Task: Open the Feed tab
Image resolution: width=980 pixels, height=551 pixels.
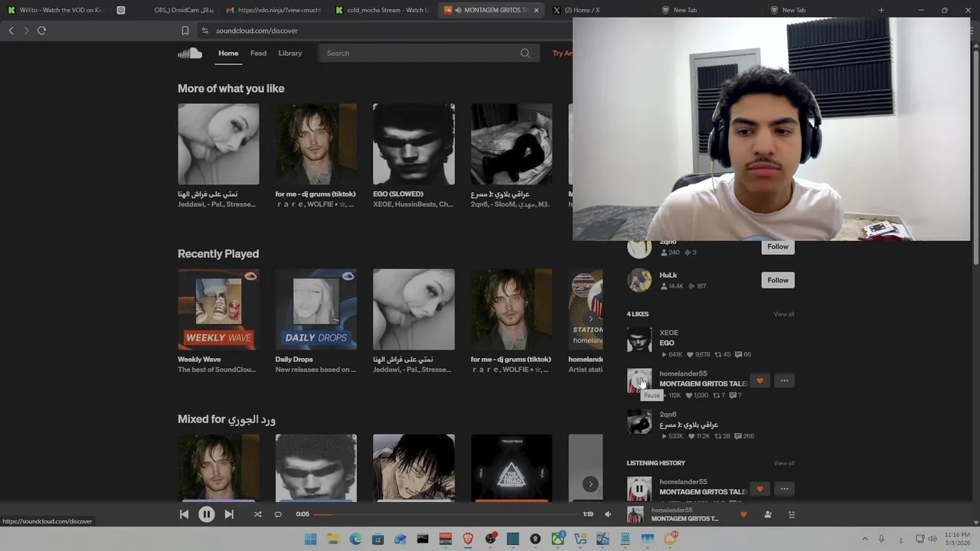Action: coord(258,53)
